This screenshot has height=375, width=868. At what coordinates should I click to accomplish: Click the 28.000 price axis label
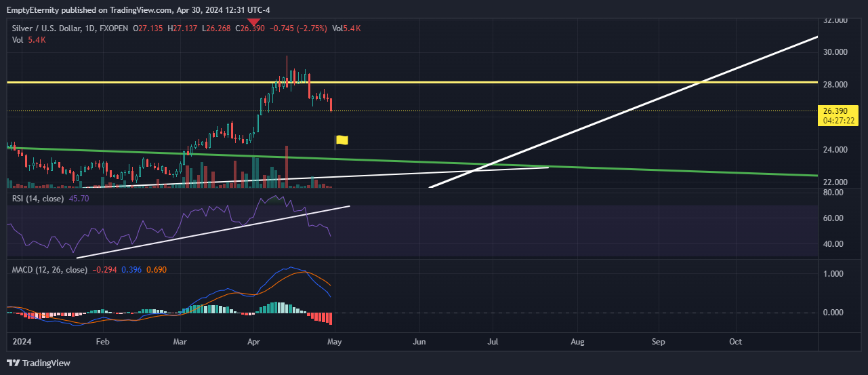835,85
